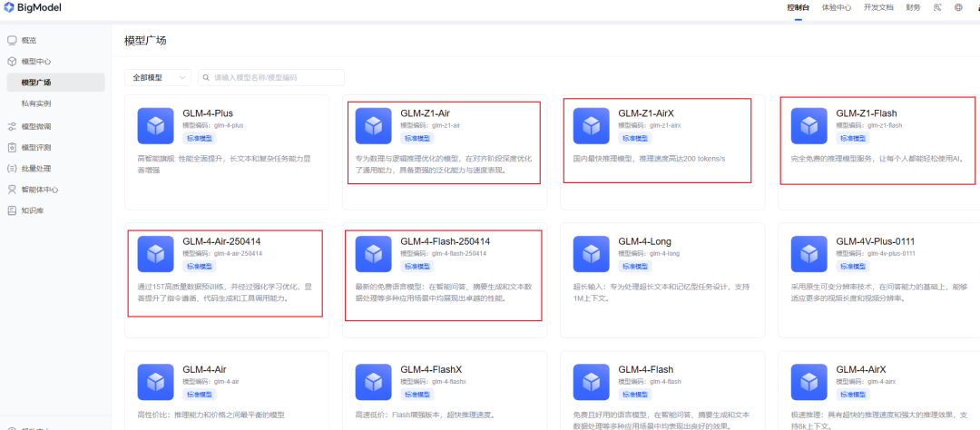Click model code text glm-4-flashx
This screenshot has height=430, width=980.
pyautogui.click(x=449, y=381)
